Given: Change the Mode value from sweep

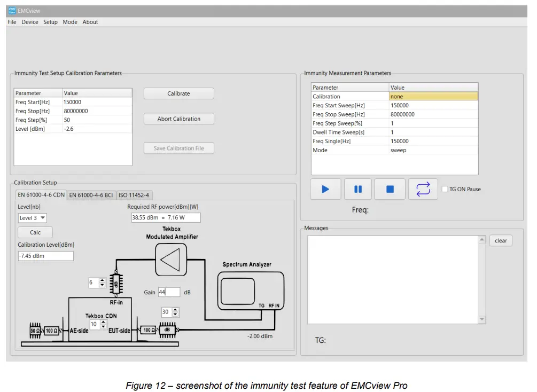Looking at the screenshot, I should 433,150.
